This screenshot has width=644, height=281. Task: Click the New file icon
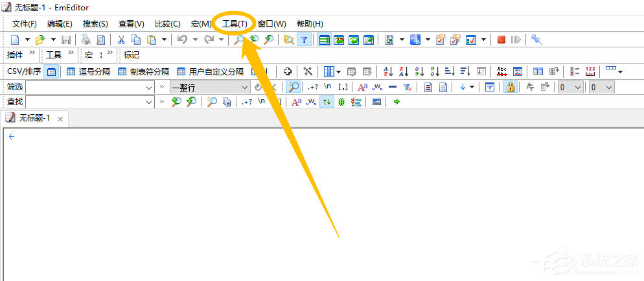coord(15,40)
